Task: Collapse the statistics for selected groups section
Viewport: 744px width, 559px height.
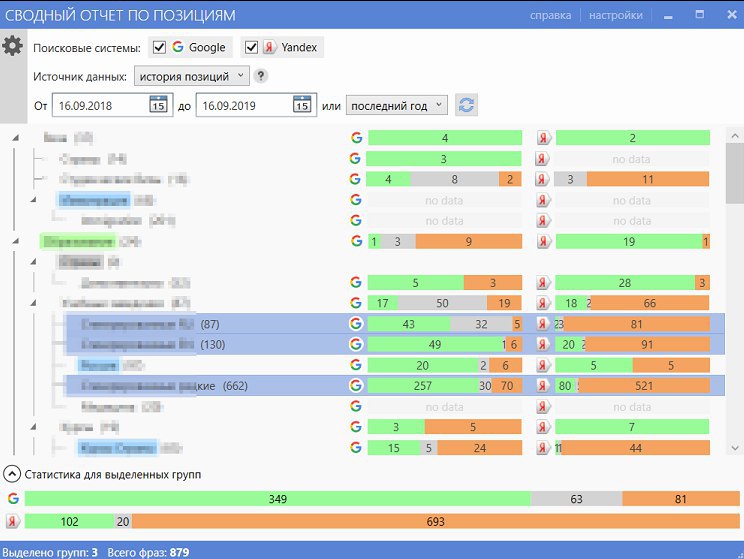Action: (12, 474)
